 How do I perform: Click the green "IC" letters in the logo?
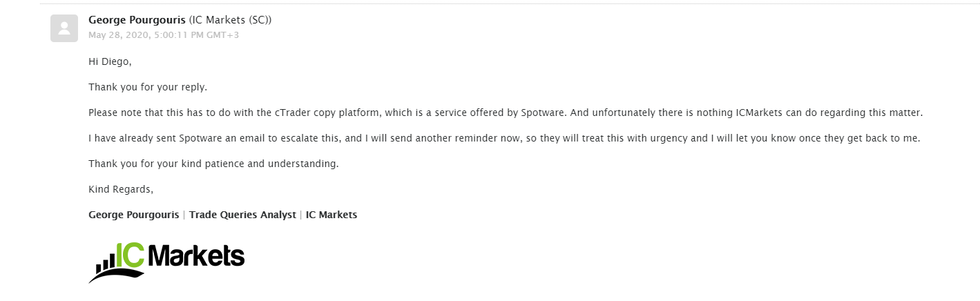[x=130, y=255]
